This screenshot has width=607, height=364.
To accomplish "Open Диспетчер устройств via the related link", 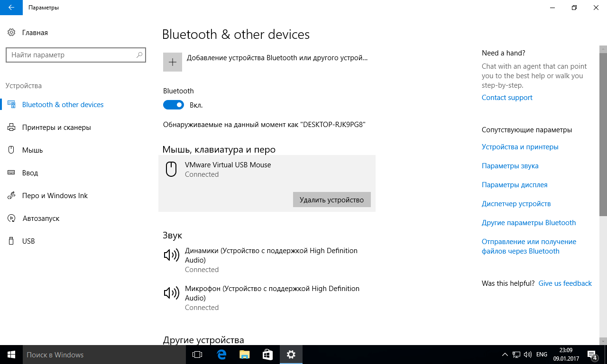I will [516, 203].
